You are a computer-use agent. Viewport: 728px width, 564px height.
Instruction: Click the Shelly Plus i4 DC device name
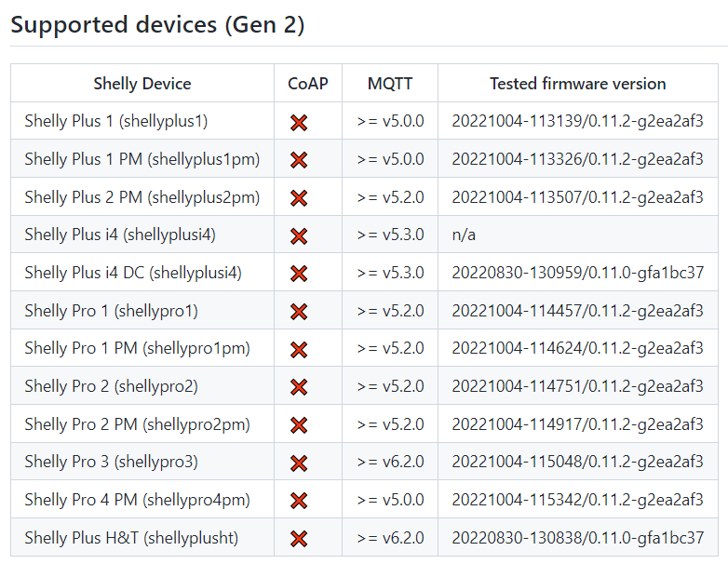point(133,273)
